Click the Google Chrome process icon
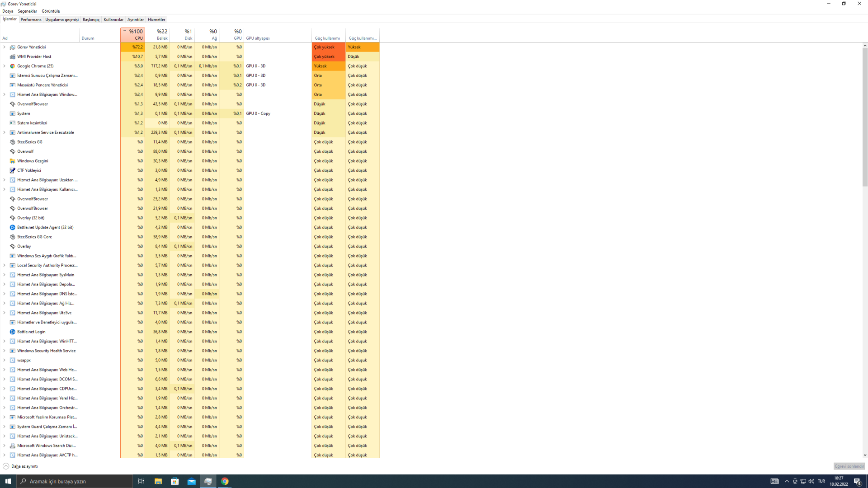 (13, 66)
